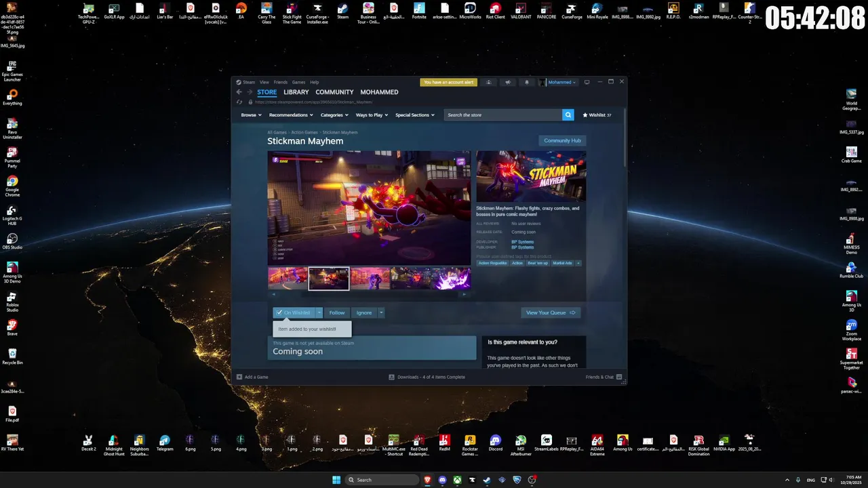Open Browse dropdown in store menu

click(x=251, y=115)
